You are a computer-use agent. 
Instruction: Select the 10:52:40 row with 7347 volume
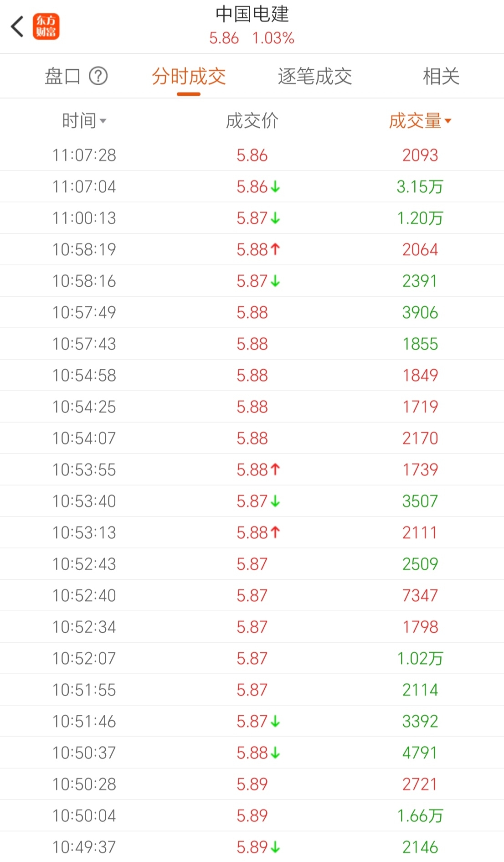[252, 596]
